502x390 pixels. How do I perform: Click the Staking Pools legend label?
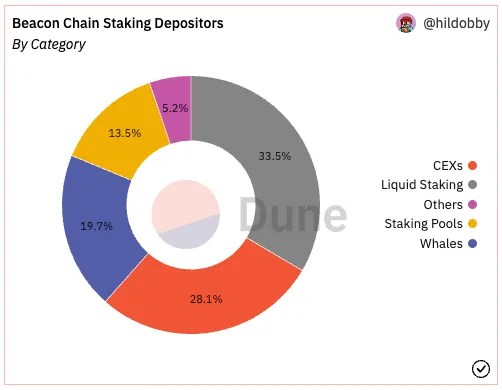click(x=423, y=224)
